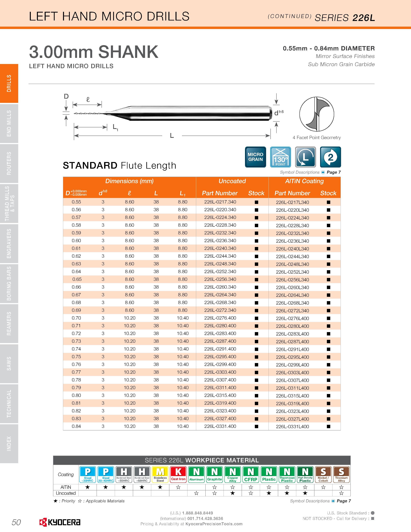411x532 pixels.
Task: Click the Kyocera logo
Action: [60, 522]
